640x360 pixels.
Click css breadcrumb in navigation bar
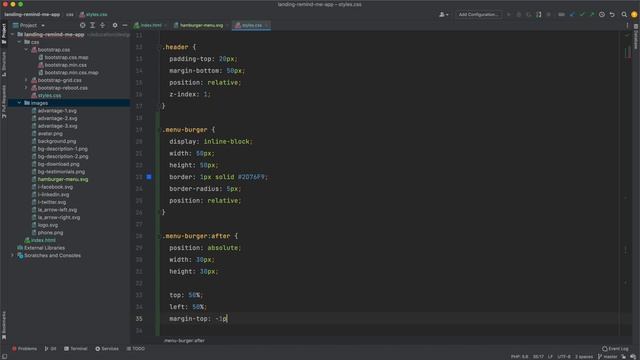point(70,14)
